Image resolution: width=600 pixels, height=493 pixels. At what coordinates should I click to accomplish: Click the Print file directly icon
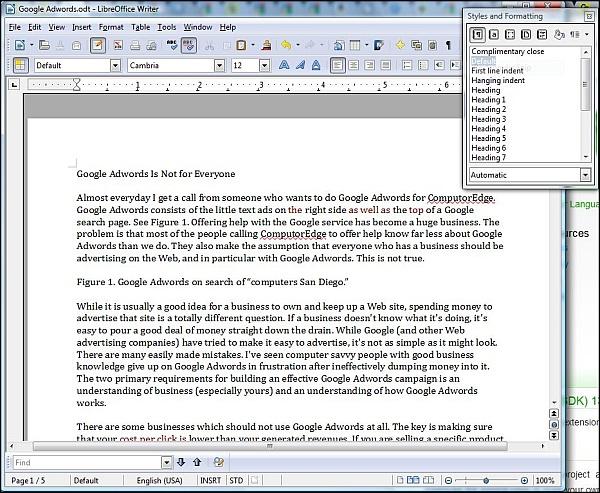[x=135, y=46]
